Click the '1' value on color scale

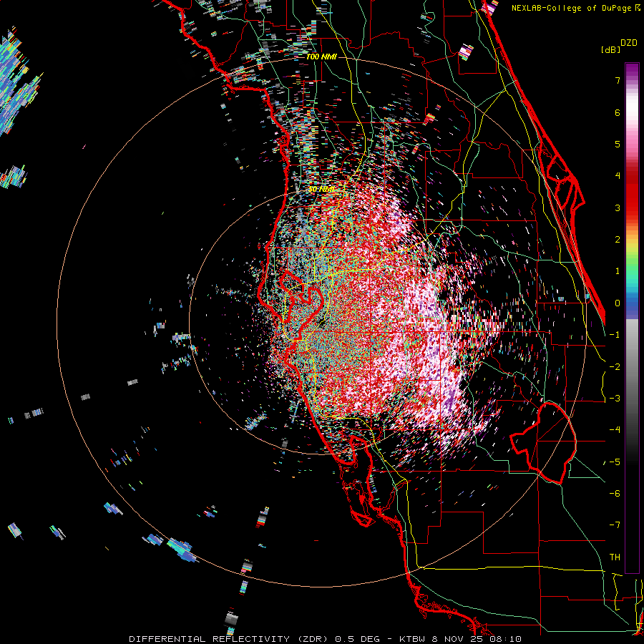(618, 271)
